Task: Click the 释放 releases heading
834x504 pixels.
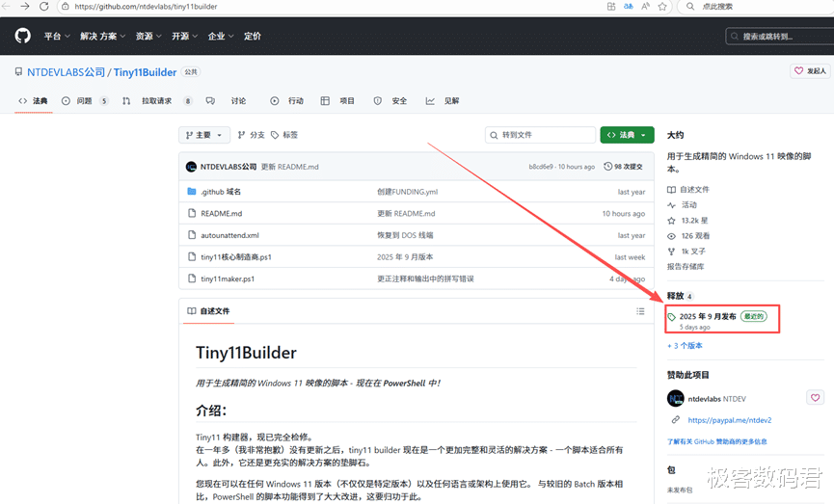Action: pos(676,296)
